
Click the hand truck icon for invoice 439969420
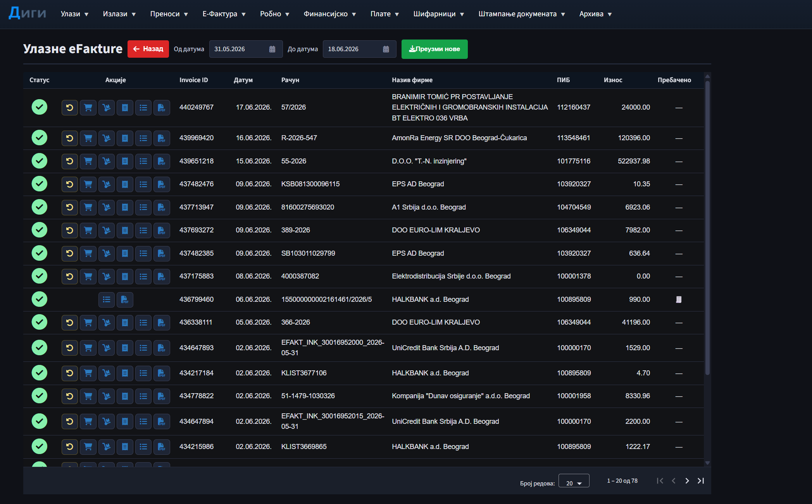[x=107, y=138]
